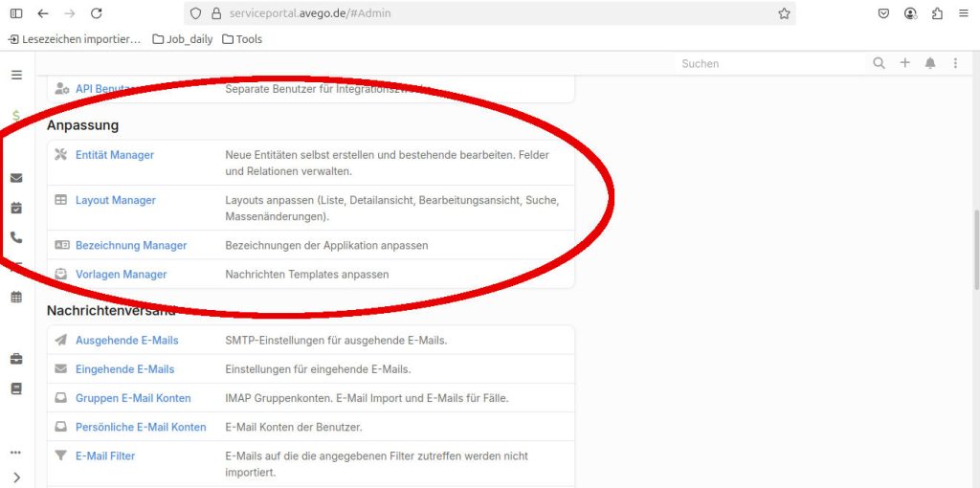Viewport: 980px width, 488px height.
Task: Show more sidebar items via ellipsis
Action: (16, 452)
